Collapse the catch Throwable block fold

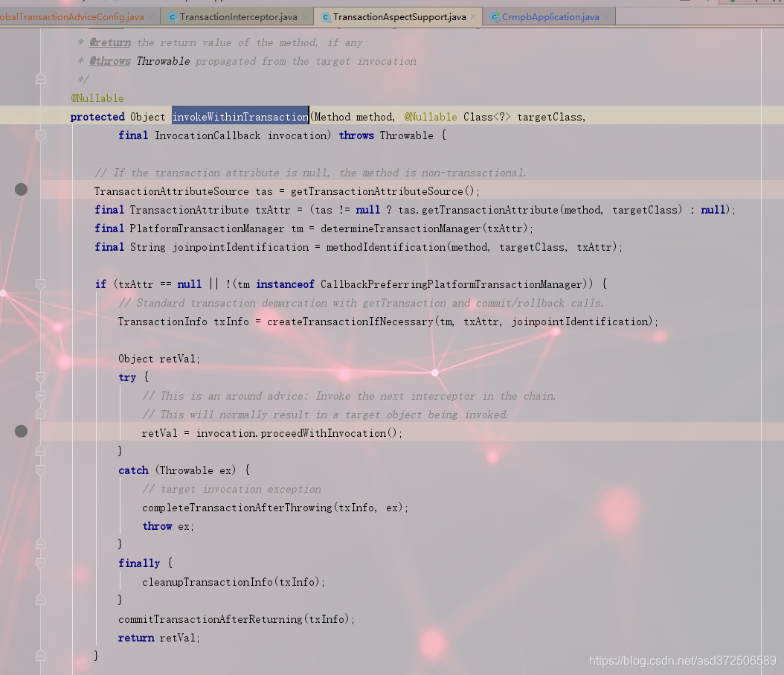(40, 470)
